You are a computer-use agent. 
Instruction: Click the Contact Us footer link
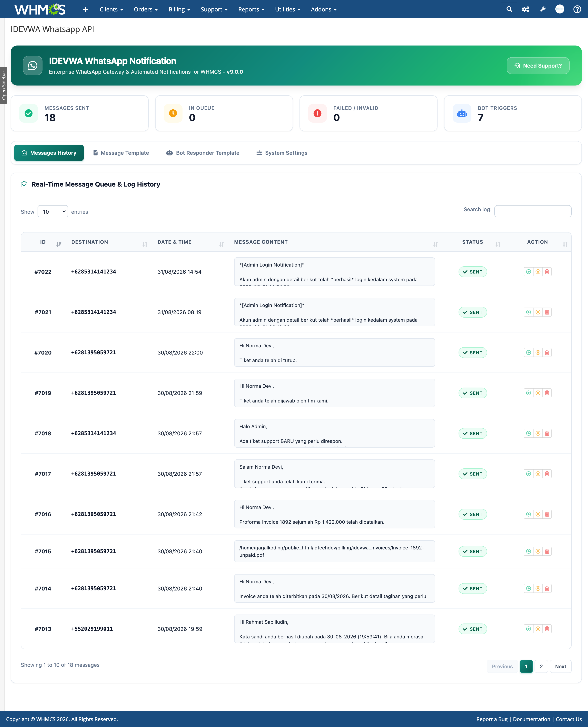point(569,719)
